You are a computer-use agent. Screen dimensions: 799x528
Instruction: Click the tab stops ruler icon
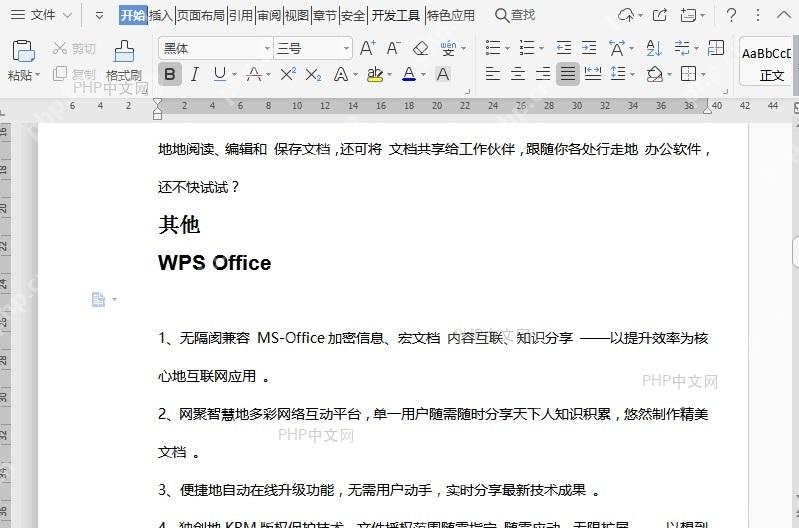coord(716,48)
